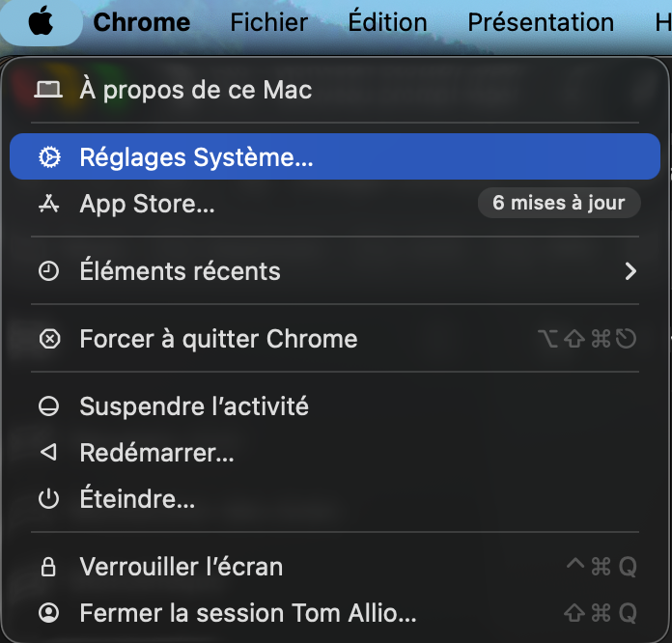Expand the Éléments récents submenu arrow

coord(630,271)
